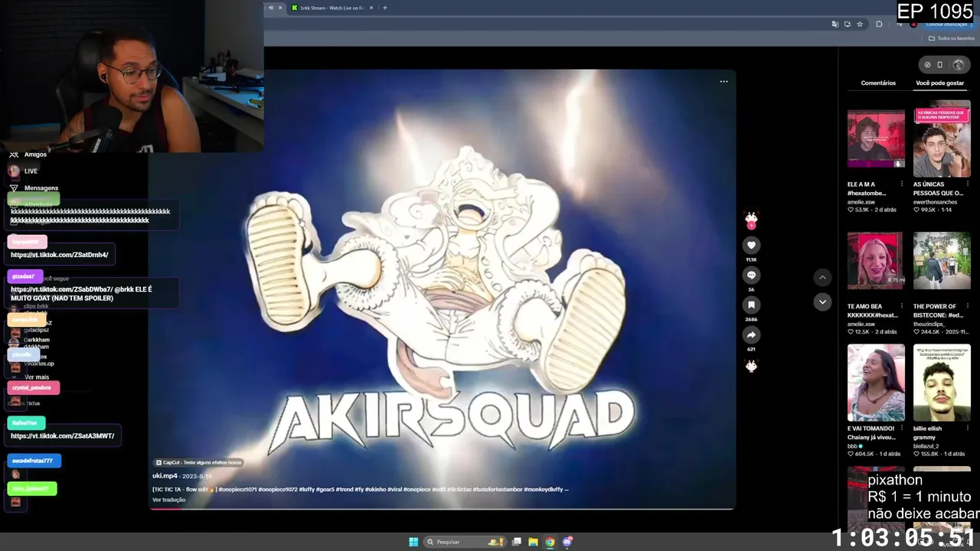
Task: Open more options for TE AMO BEA video
Action: coord(901,306)
